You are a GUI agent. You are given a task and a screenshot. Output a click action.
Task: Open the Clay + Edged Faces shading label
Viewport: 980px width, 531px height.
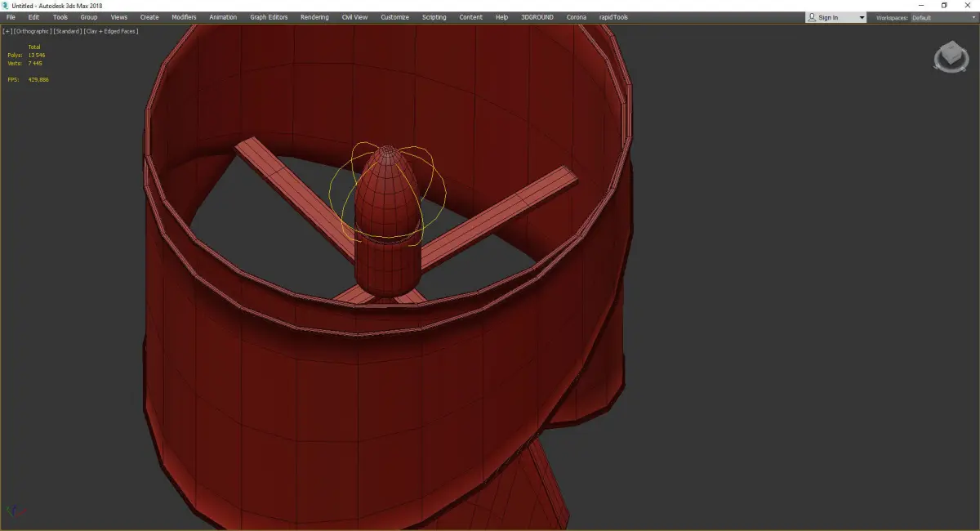pyautogui.click(x=110, y=31)
